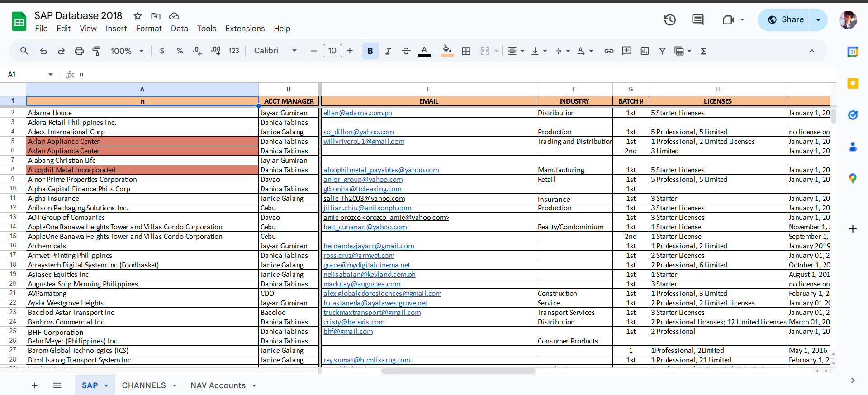
Task: Toggle italic formatting
Action: click(388, 51)
